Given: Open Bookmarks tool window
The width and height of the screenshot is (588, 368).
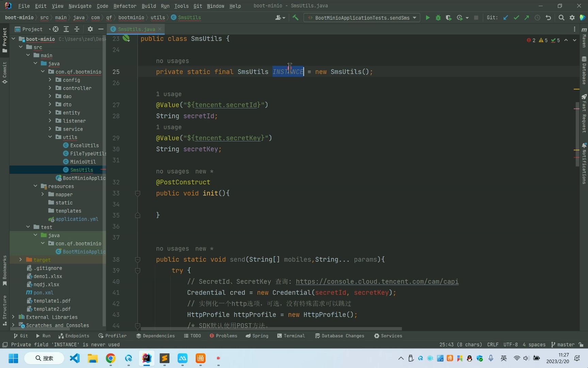Looking at the screenshot, I should pyautogui.click(x=4, y=271).
